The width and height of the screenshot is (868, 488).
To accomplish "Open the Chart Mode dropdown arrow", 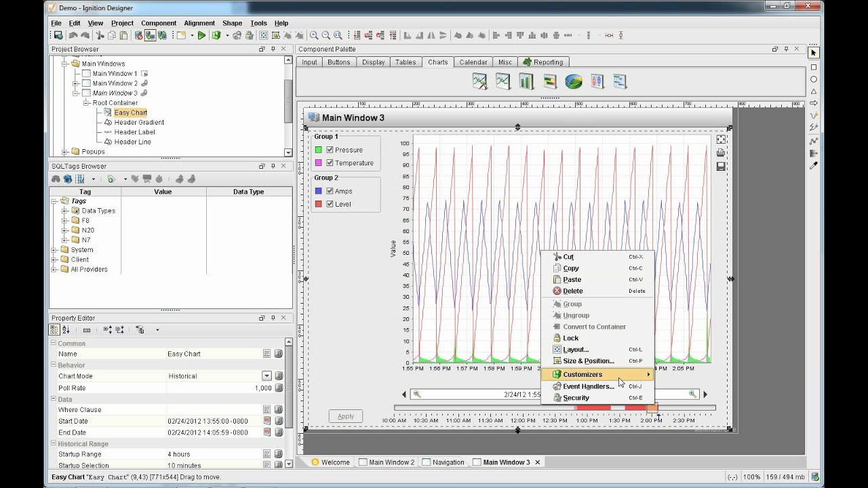I will click(267, 376).
